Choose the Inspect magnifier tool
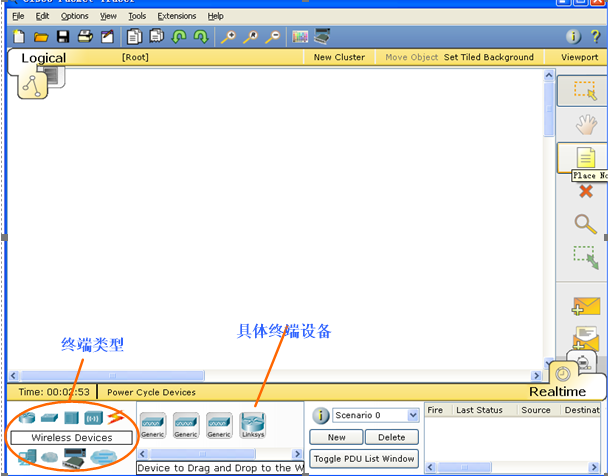Screen dimensions: 608x476 click(585, 224)
